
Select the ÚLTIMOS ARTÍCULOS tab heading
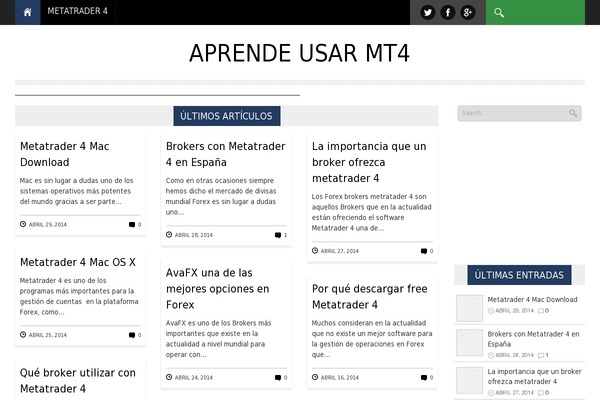tap(227, 116)
